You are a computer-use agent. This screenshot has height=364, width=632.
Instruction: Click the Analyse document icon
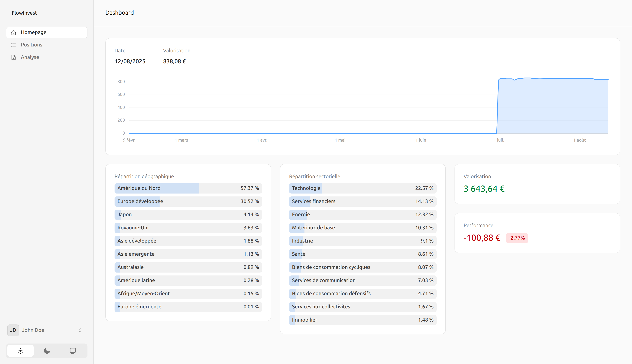[14, 57]
